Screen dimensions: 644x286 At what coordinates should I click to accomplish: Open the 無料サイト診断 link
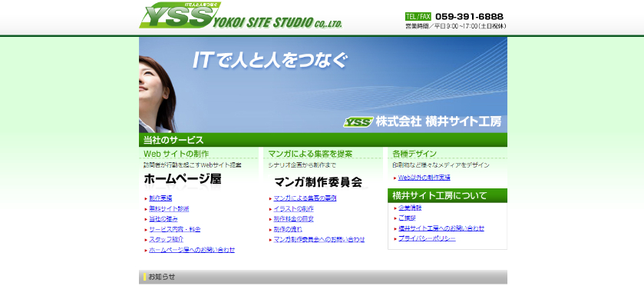click(x=169, y=208)
